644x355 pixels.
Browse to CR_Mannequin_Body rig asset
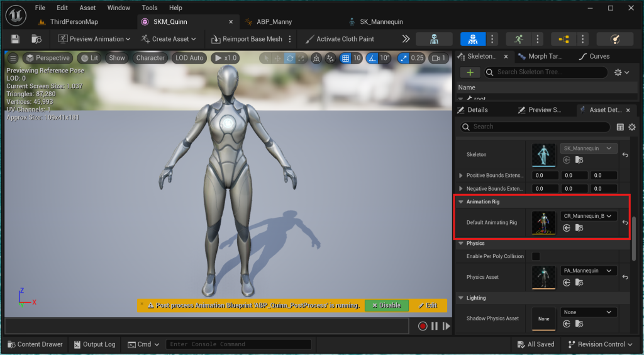pyautogui.click(x=579, y=228)
